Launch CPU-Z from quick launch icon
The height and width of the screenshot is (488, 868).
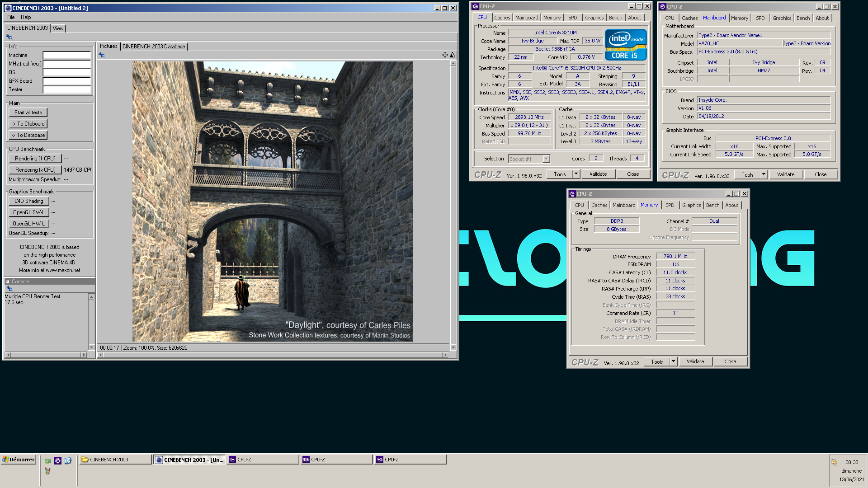pos(58,461)
